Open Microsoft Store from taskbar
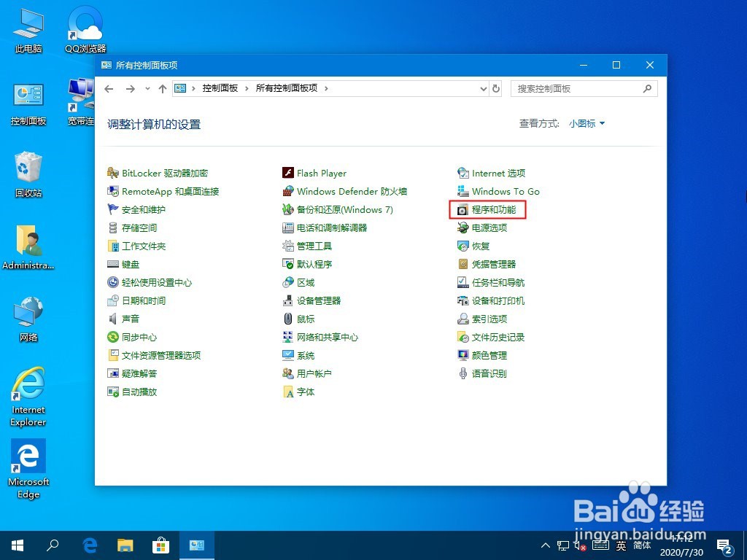 (160, 545)
